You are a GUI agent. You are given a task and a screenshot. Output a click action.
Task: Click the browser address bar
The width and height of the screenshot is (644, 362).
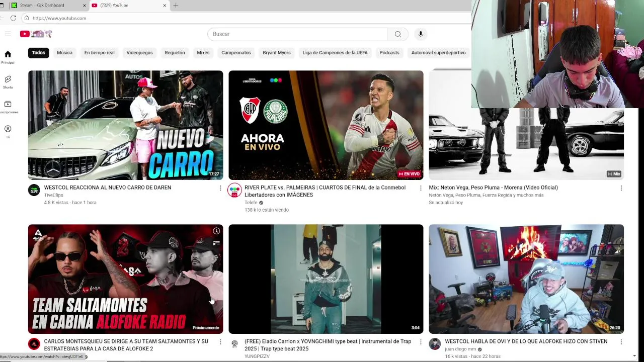pyautogui.click(x=247, y=18)
